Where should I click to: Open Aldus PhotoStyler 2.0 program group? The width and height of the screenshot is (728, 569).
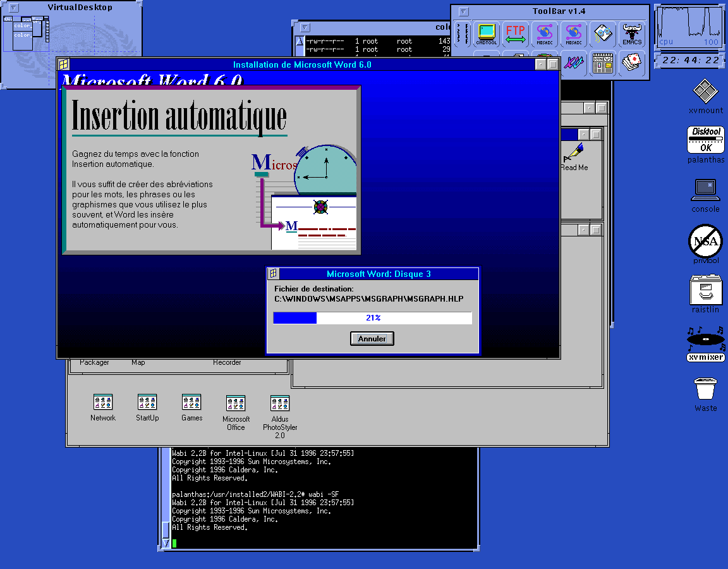pyautogui.click(x=280, y=417)
